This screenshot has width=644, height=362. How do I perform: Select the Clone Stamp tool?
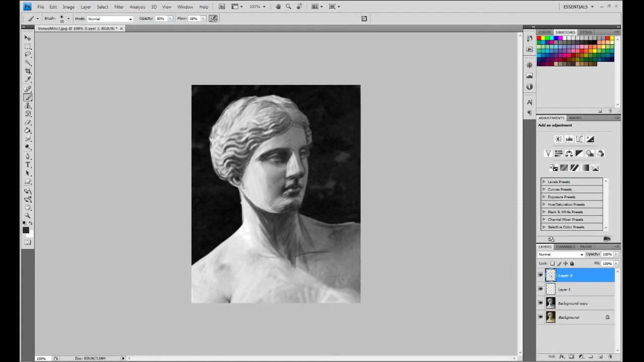click(x=28, y=106)
